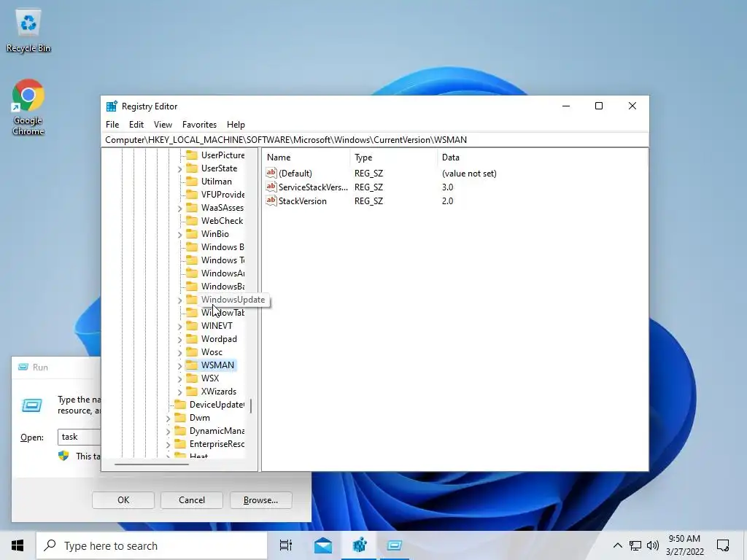Image resolution: width=747 pixels, height=560 pixels.
Task: Select the VFUProvider tree item
Action: [x=222, y=194]
